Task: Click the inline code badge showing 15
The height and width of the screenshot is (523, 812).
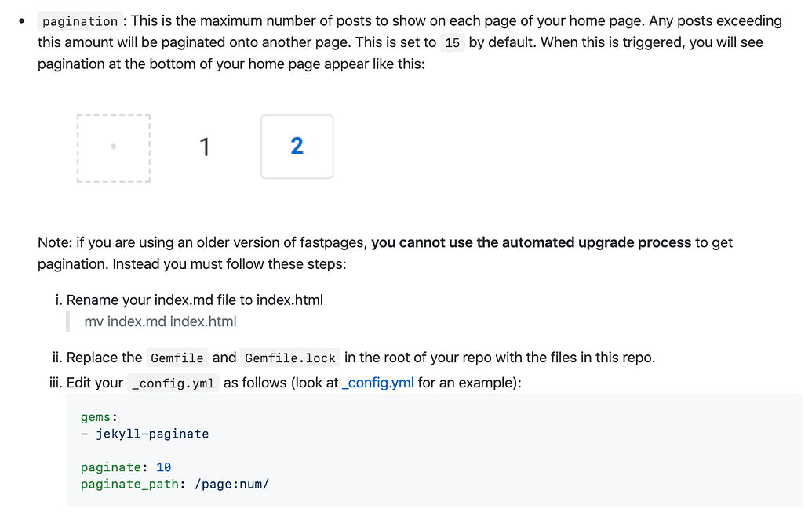Action: [x=453, y=43]
